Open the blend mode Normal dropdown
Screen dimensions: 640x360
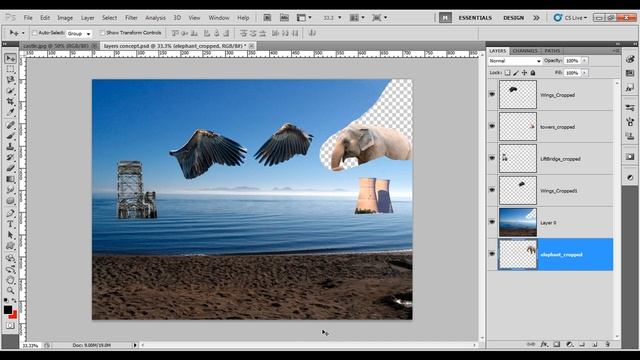coord(515,61)
